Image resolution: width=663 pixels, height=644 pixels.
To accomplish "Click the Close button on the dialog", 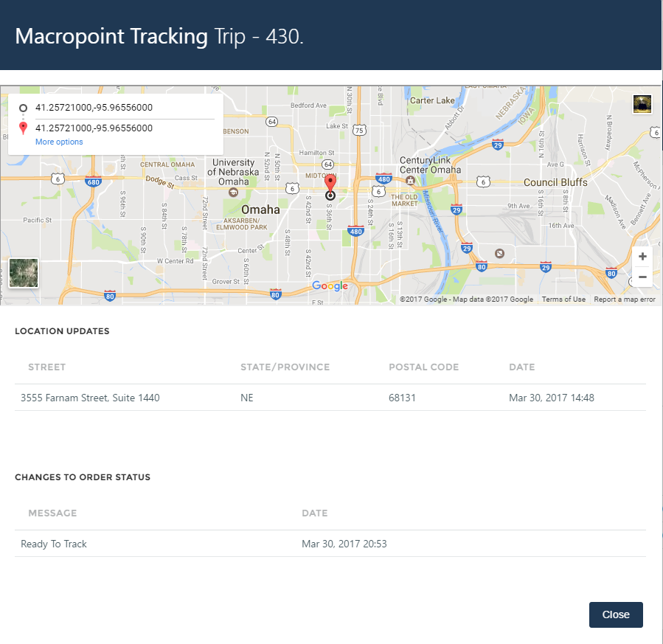I will tap(615, 614).
